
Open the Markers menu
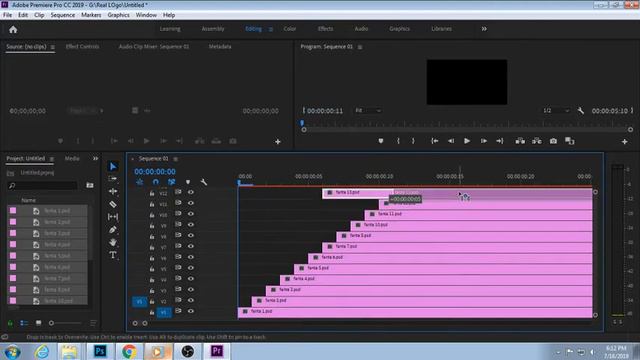[91, 15]
